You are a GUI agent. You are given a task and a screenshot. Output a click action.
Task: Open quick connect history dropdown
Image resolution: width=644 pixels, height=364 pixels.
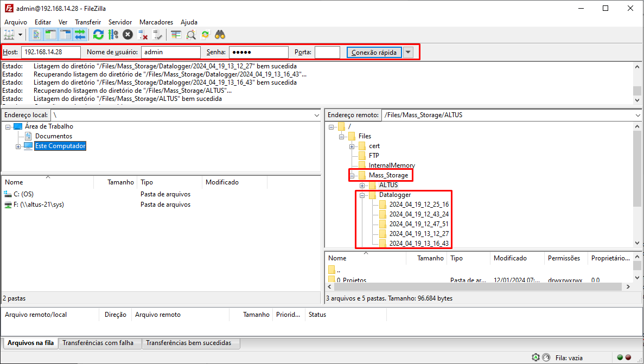click(x=409, y=52)
